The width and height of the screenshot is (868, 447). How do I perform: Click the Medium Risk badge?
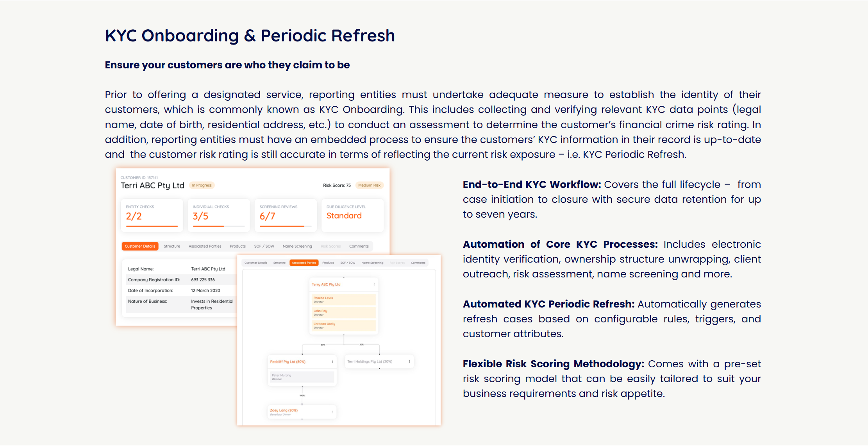click(369, 185)
